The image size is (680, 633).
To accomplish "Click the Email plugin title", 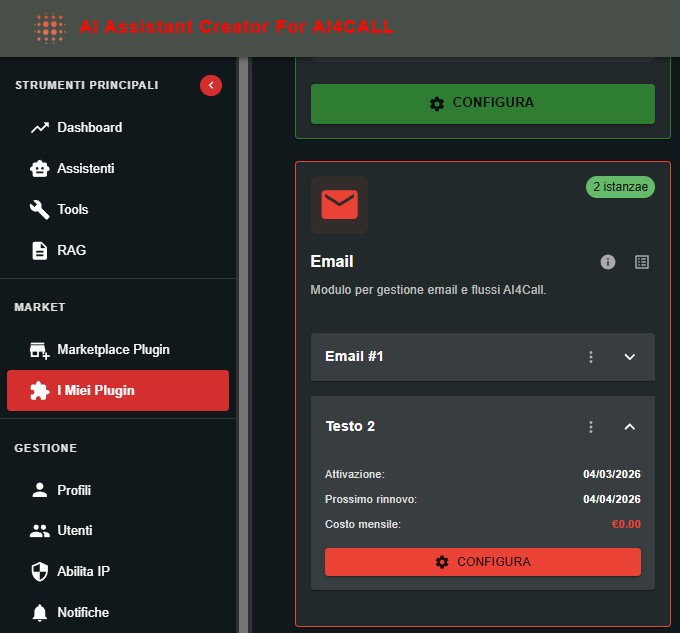I will (332, 262).
